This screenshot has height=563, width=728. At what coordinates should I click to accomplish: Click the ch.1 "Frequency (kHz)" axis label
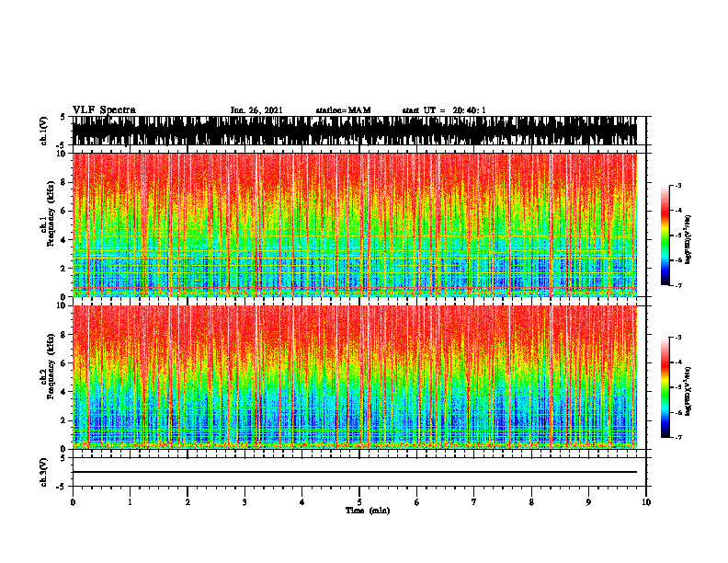pos(50,214)
